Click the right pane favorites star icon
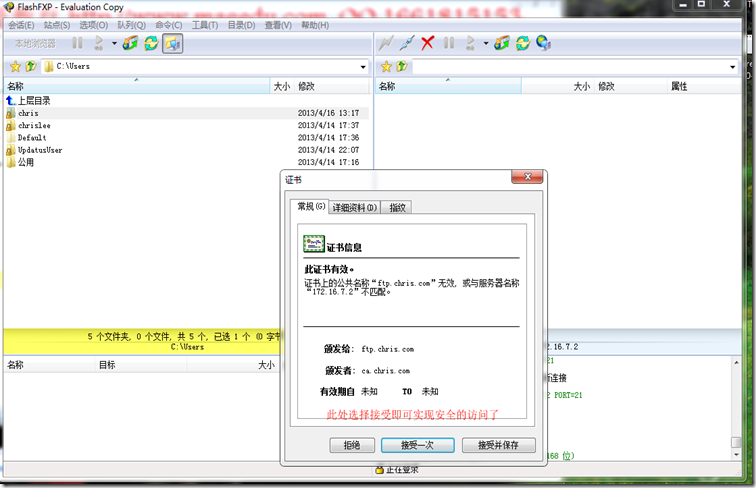756x488 pixels. [386, 67]
